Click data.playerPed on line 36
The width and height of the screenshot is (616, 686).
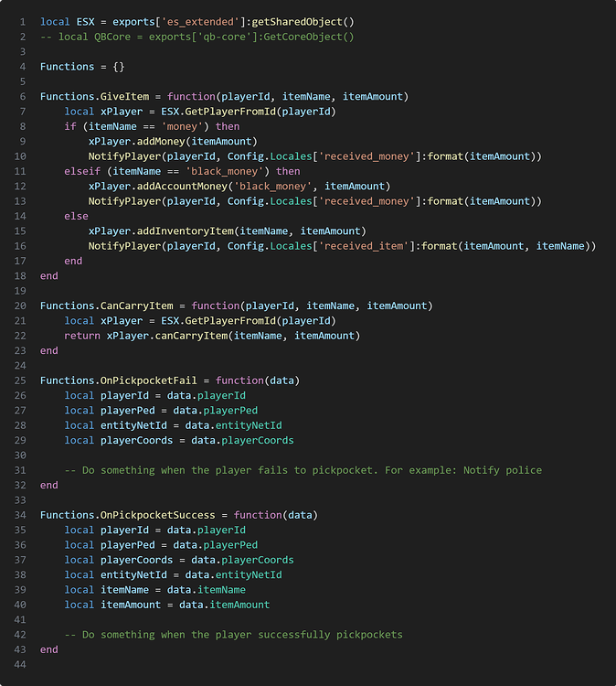[216, 545]
